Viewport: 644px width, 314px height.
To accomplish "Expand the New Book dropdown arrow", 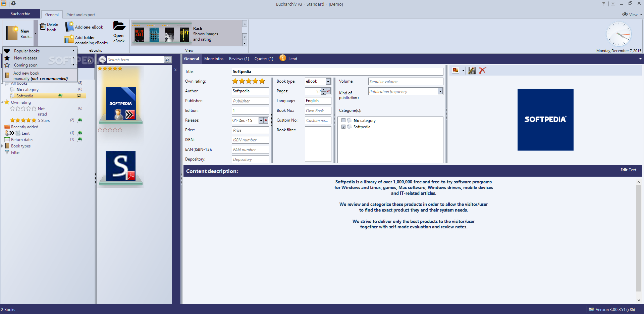I will [x=36, y=34].
